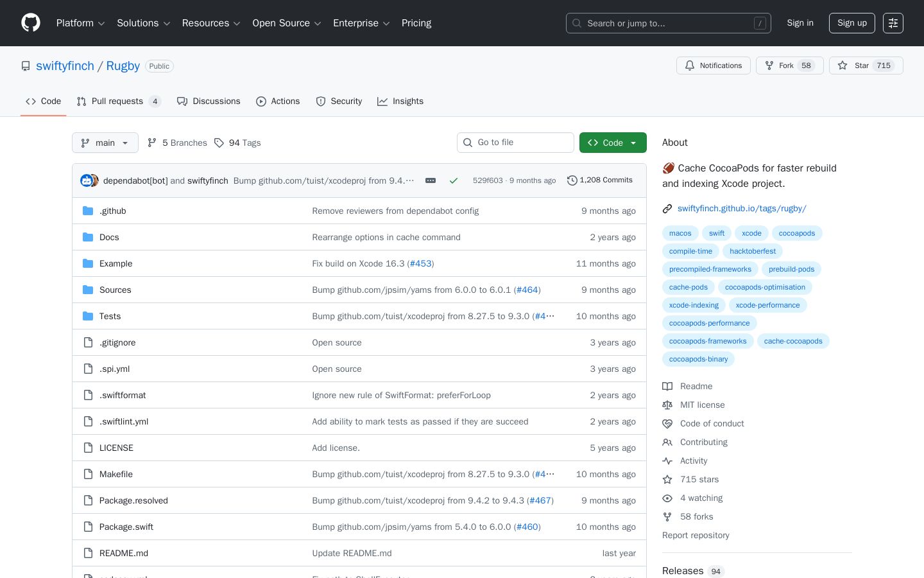Expand the Platform dropdown menu
Image resolution: width=924 pixels, height=578 pixels.
coord(81,23)
